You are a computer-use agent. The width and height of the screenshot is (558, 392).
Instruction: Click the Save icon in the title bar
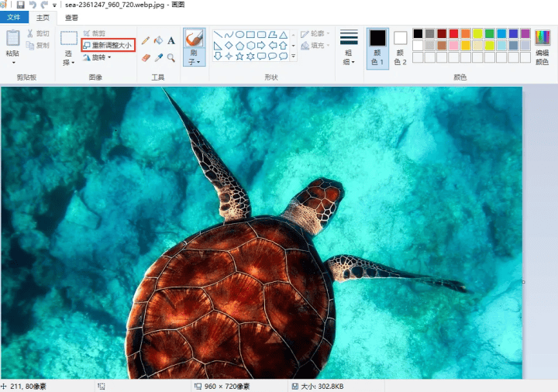pos(20,5)
